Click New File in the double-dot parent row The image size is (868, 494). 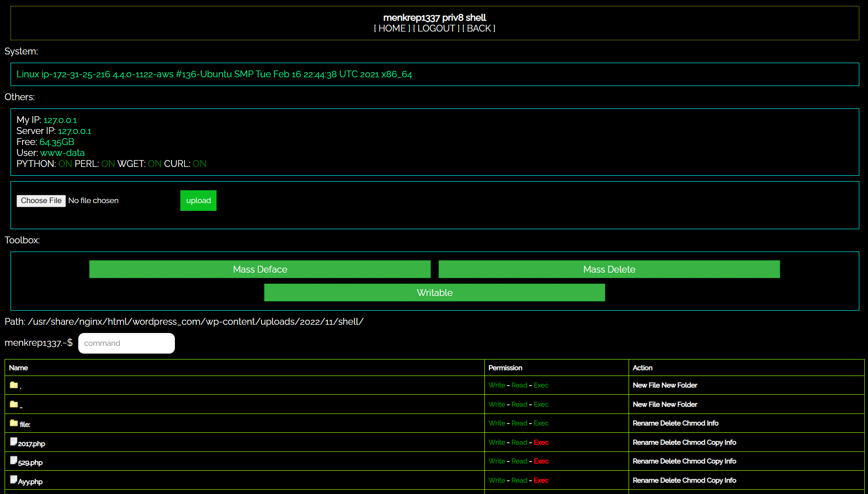pos(646,404)
